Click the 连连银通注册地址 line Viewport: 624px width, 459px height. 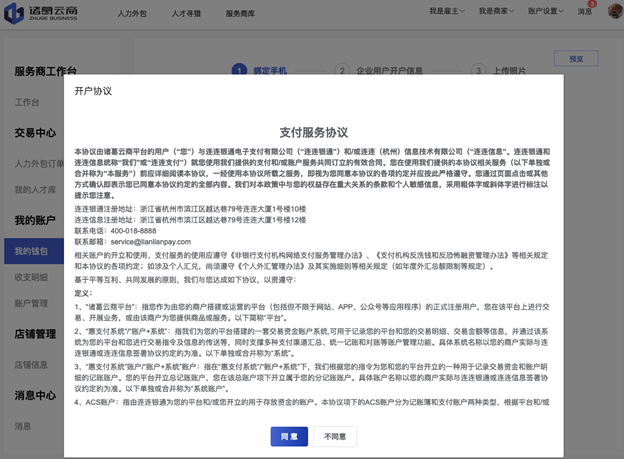coord(190,209)
